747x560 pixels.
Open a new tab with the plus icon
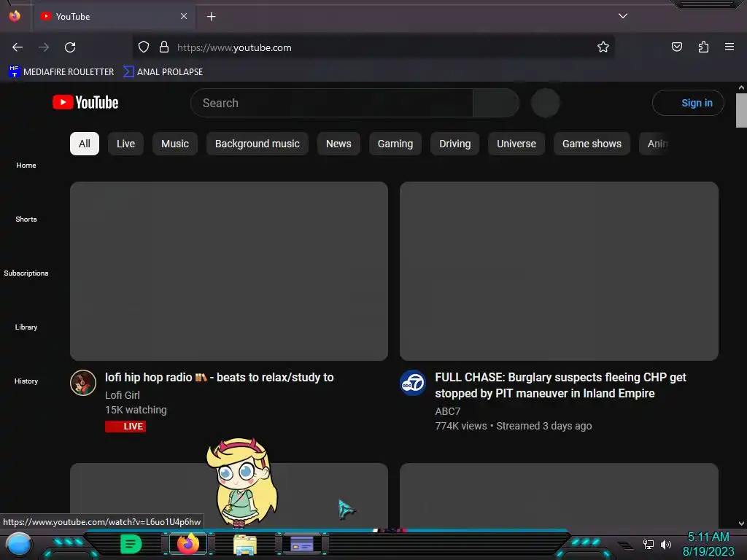click(x=211, y=17)
